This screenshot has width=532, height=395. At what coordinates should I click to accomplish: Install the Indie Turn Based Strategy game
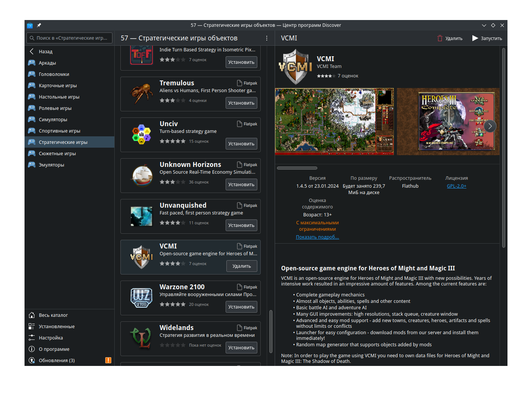tap(241, 62)
